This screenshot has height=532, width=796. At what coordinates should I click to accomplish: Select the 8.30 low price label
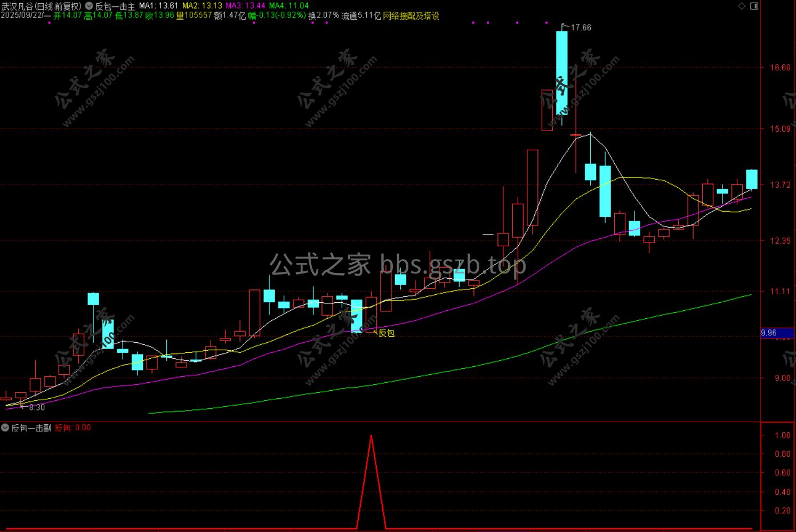(x=37, y=408)
